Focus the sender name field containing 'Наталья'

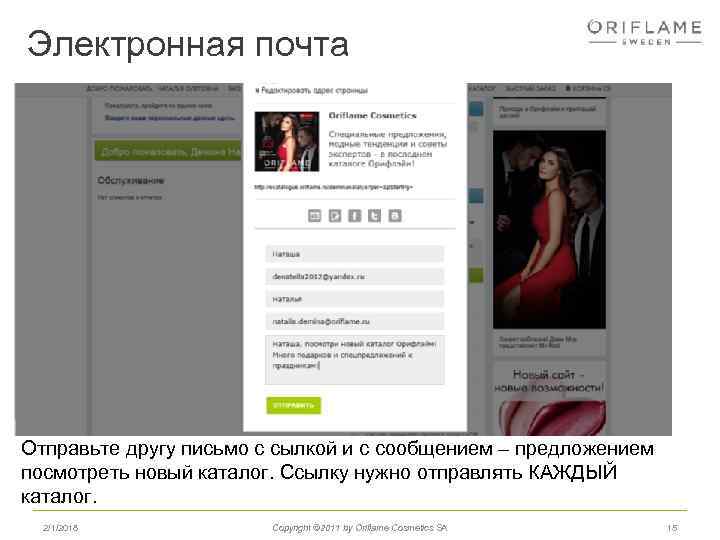(354, 299)
